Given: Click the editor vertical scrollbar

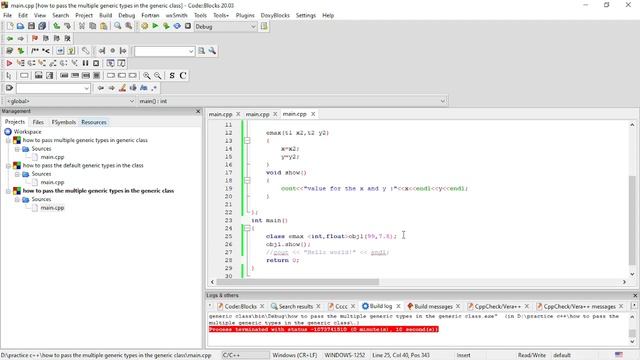Looking at the screenshot, I should tap(632, 199).
